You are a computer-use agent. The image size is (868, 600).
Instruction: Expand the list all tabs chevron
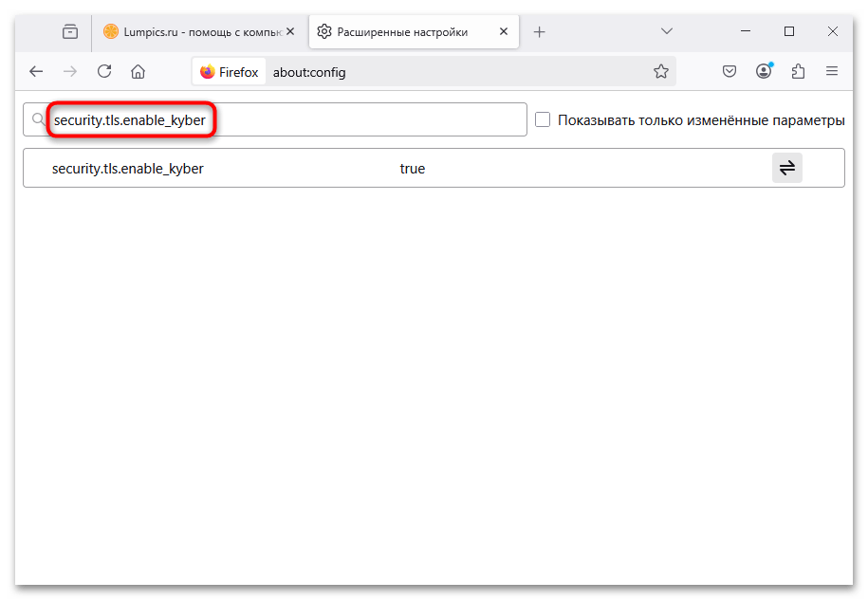point(667,31)
